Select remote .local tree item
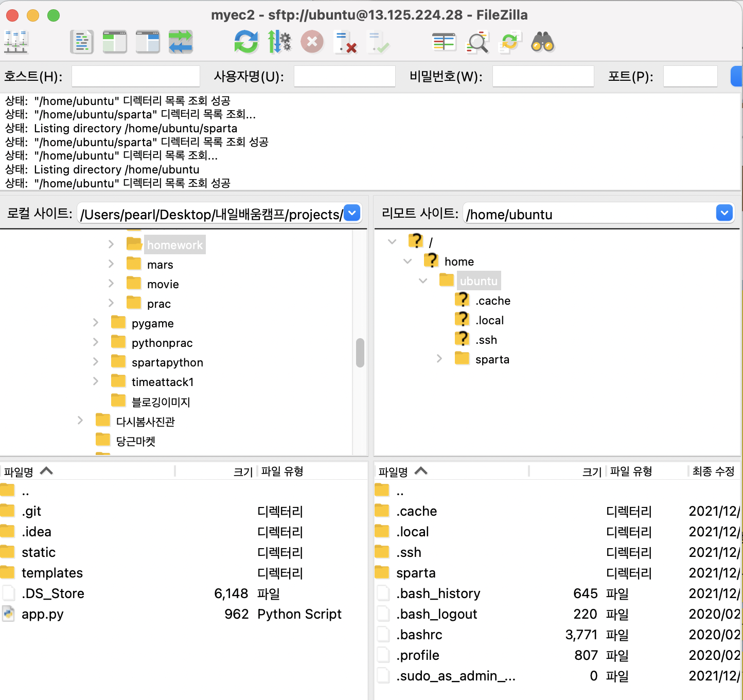Screen dimensions: 743x700 (490, 320)
